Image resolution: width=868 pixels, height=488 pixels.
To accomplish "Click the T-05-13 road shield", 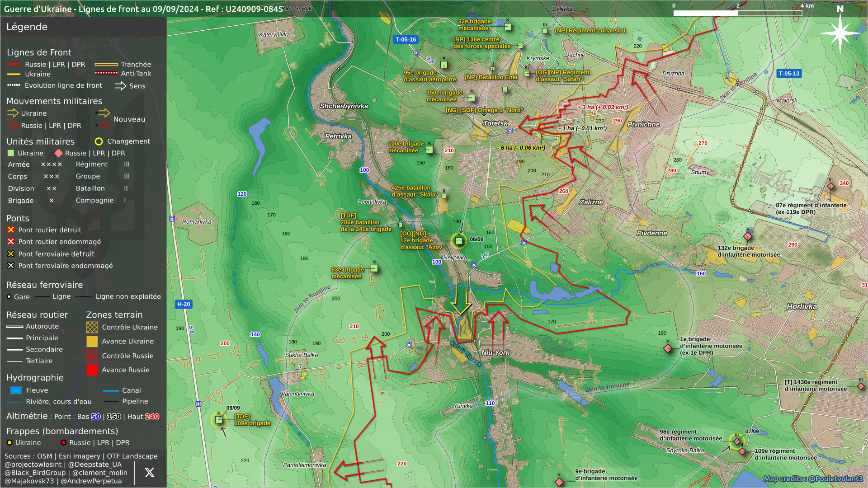I will coord(789,74).
